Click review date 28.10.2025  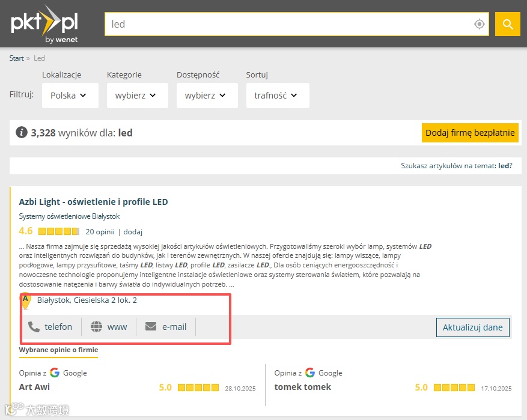pyautogui.click(x=240, y=388)
